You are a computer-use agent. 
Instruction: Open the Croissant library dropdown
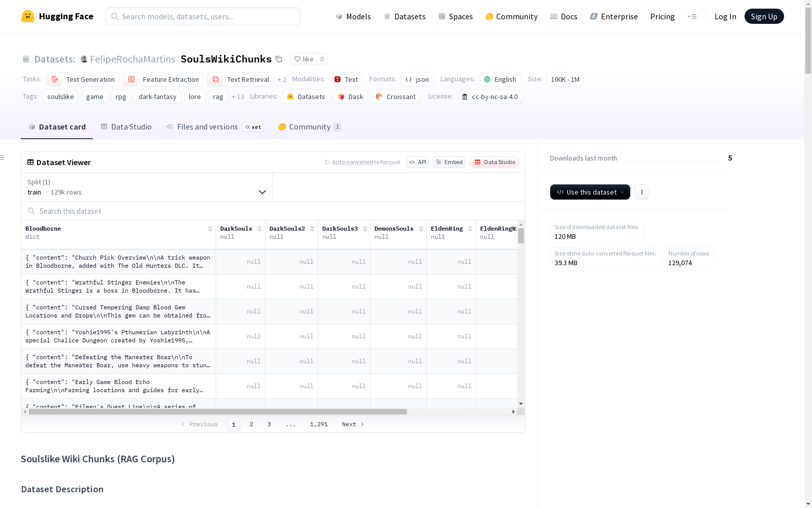pyautogui.click(x=396, y=97)
